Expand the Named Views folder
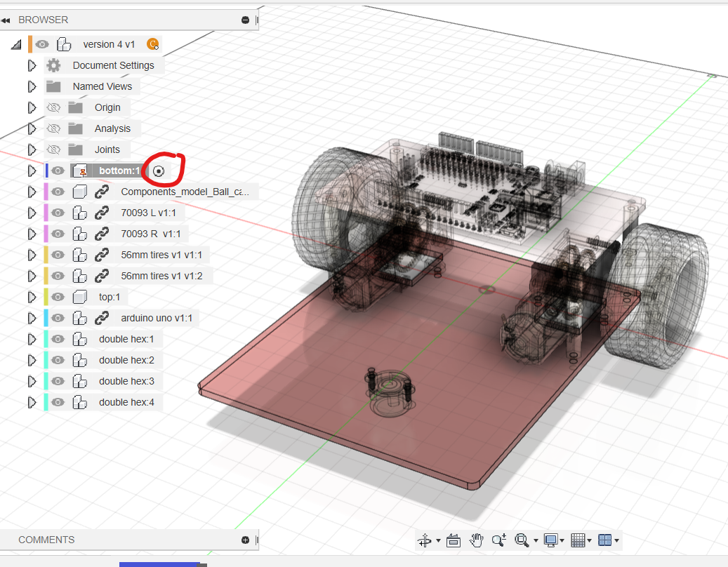This screenshot has height=567, width=728. (x=31, y=86)
